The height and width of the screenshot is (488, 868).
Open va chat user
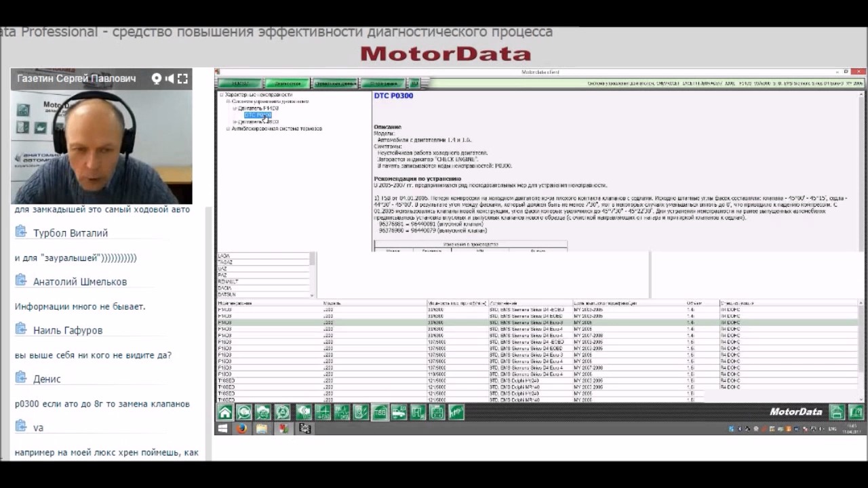point(38,428)
